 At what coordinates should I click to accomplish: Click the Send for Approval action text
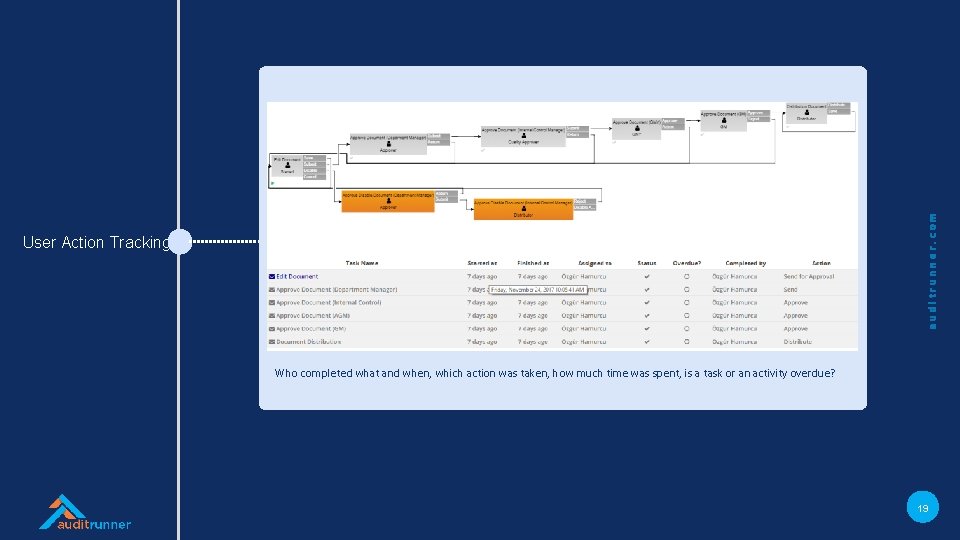(x=809, y=277)
